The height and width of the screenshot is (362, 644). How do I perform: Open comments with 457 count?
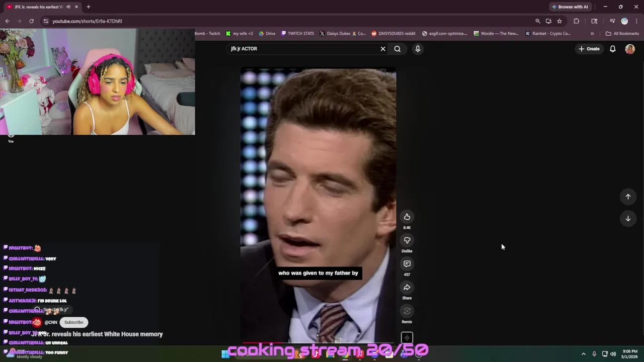[x=407, y=264]
